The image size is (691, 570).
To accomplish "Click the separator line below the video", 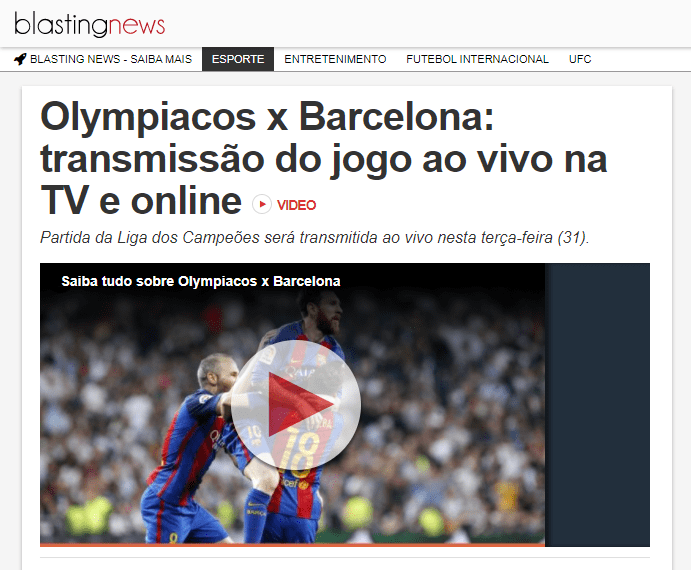I will point(345,558).
